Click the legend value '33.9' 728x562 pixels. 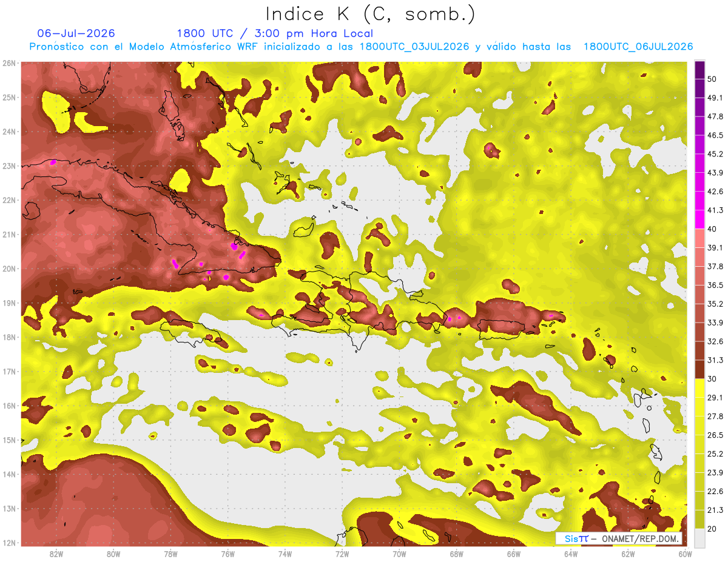(715, 322)
